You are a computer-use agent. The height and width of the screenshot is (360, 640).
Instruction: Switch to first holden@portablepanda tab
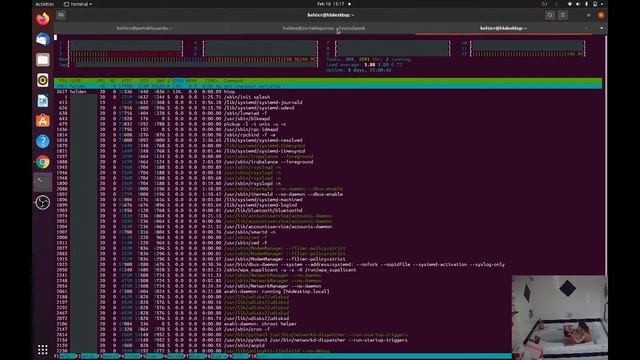click(x=144, y=28)
